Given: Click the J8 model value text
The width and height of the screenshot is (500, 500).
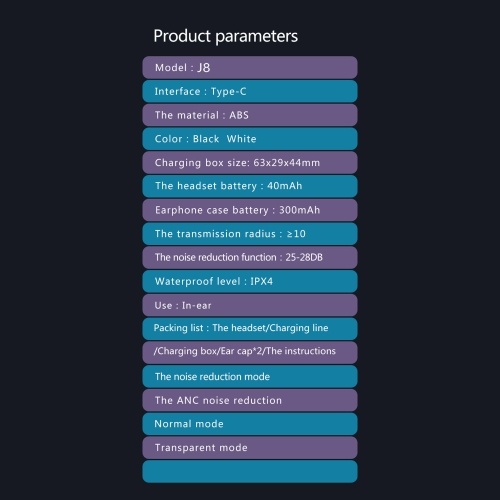Looking at the screenshot, I should pos(204,68).
